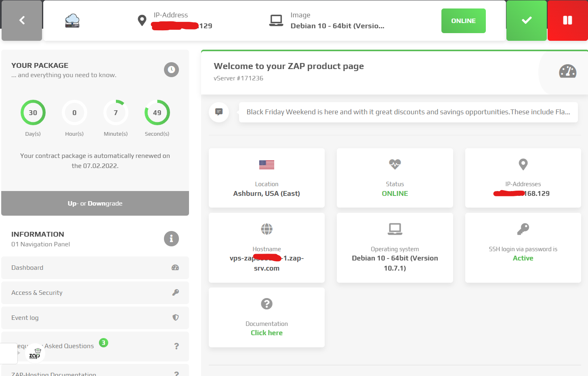Click the key icon in SSH login card
Image resolution: width=588 pixels, height=376 pixels.
pyautogui.click(x=523, y=229)
